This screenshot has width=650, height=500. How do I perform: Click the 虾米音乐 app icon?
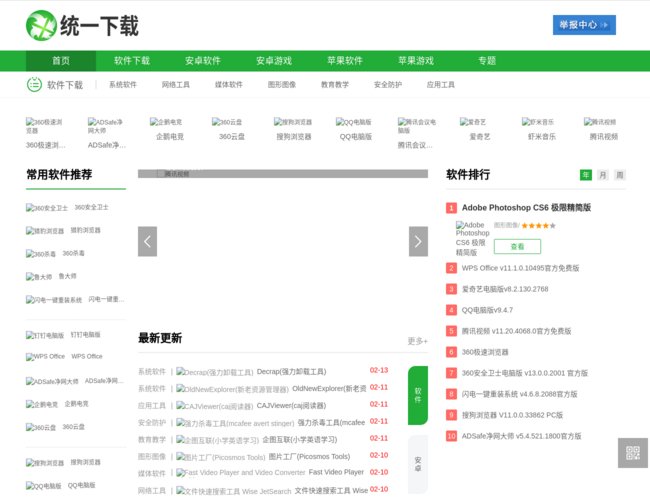(x=538, y=122)
